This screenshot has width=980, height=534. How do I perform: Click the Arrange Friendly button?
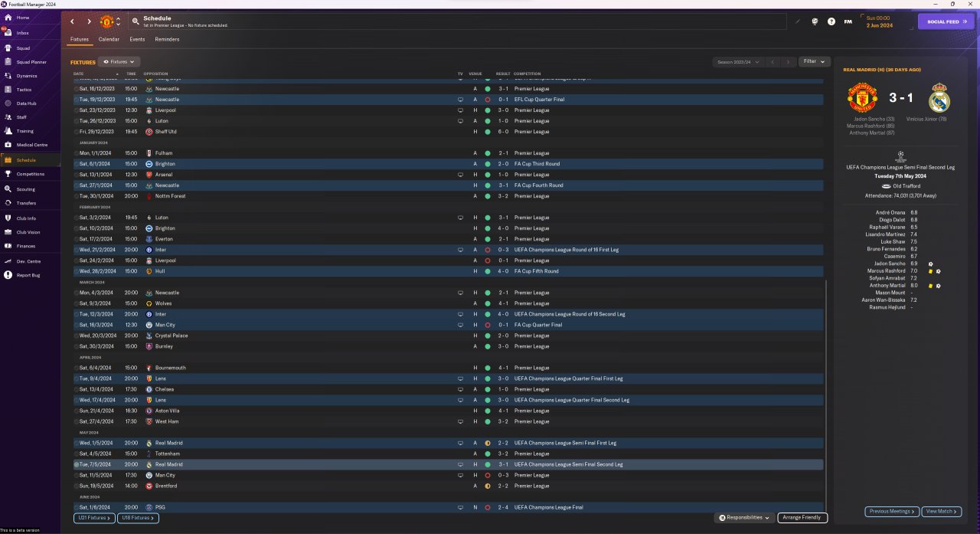[802, 518]
